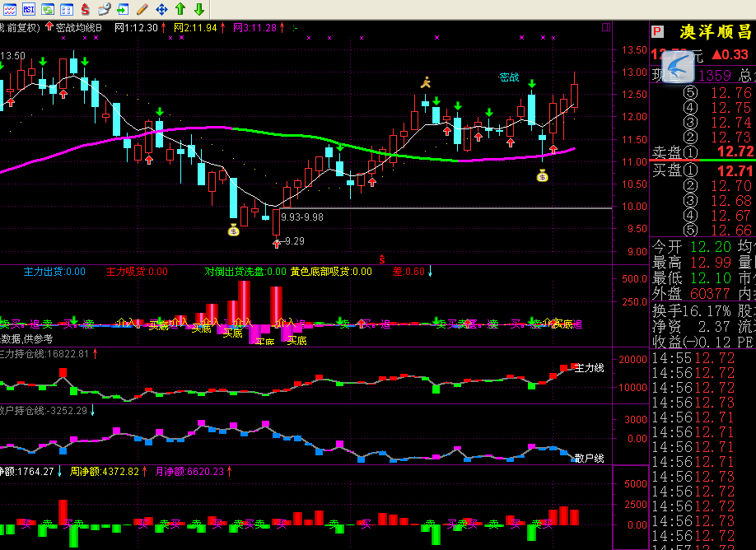Click the 主力吸货:0.00 label

(x=137, y=272)
